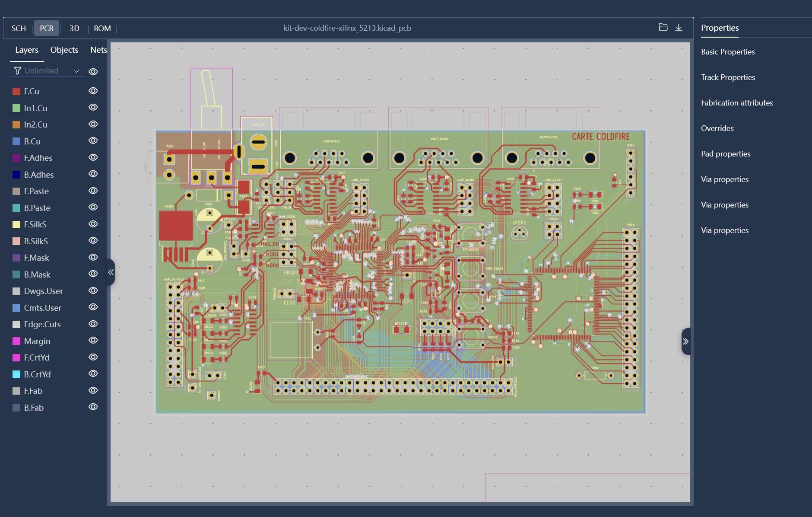
Task: Hide the F.Cu layer
Action: pyautogui.click(x=93, y=91)
